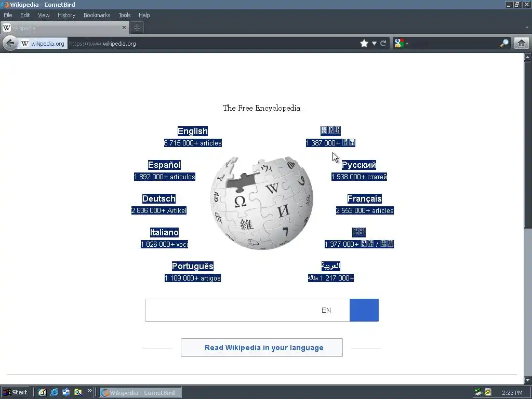Viewport: 532px width, 399px height.
Task: Expand the quick launch chevron
Action: coord(89,391)
